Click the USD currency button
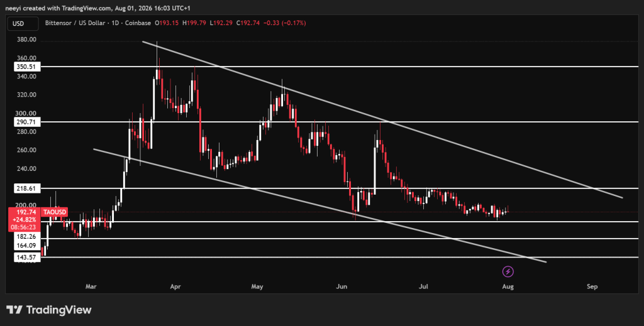The height and width of the screenshot is (326, 644). click(x=23, y=23)
